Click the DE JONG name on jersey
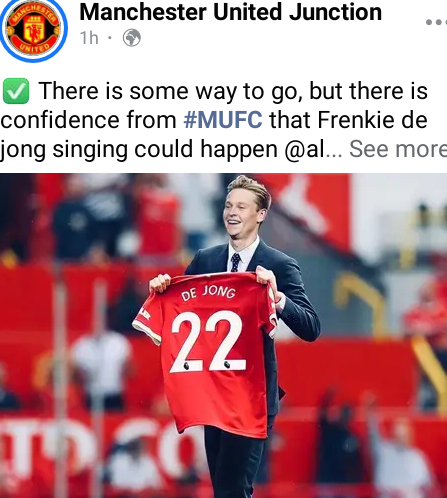The height and width of the screenshot is (498, 447). point(208,293)
